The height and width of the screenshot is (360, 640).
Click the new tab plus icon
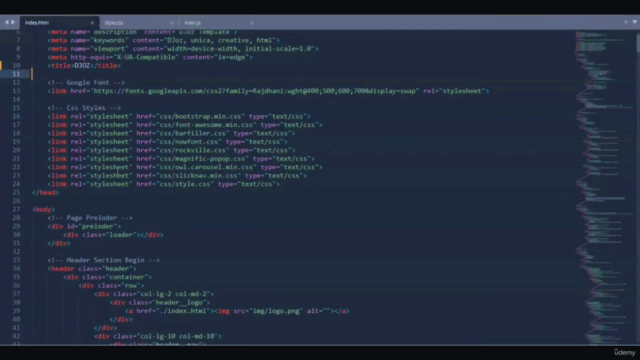625,22
